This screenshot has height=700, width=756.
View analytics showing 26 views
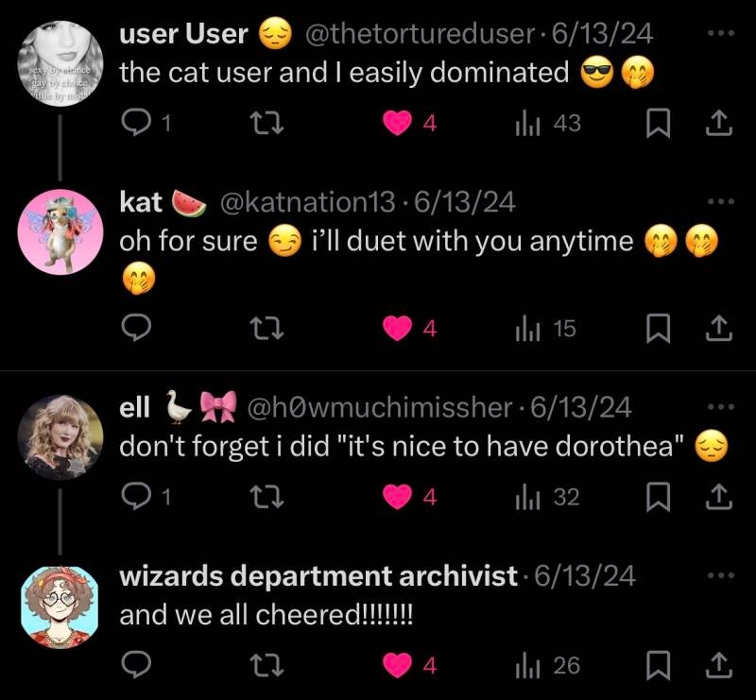point(548,666)
